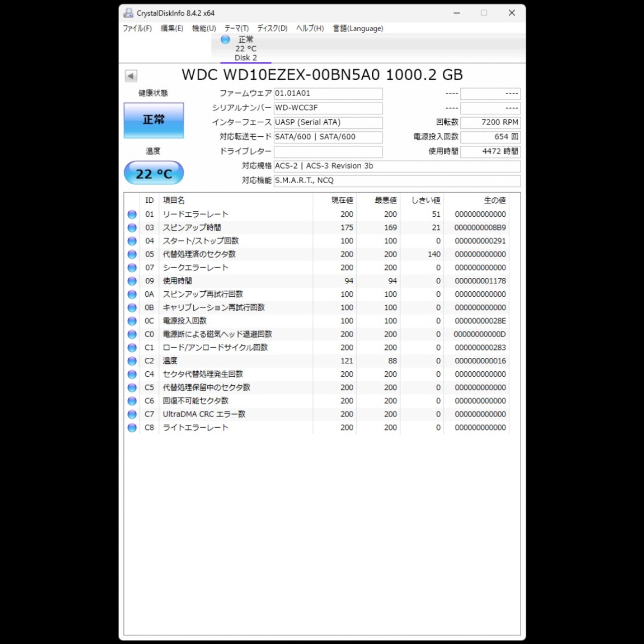Click status orb for スピンアップ再試行回数 row
644x644 pixels.
pos(132,294)
